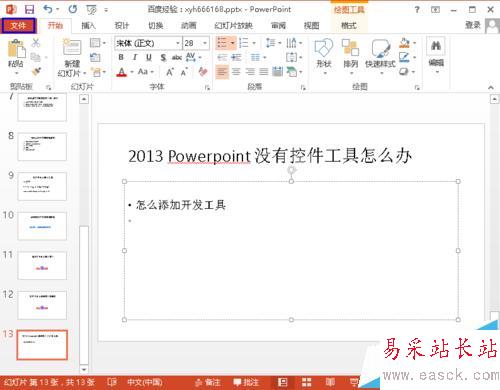Screen dimensions: 500x390
Task: Toggle Italic formatting
Action: [135, 57]
